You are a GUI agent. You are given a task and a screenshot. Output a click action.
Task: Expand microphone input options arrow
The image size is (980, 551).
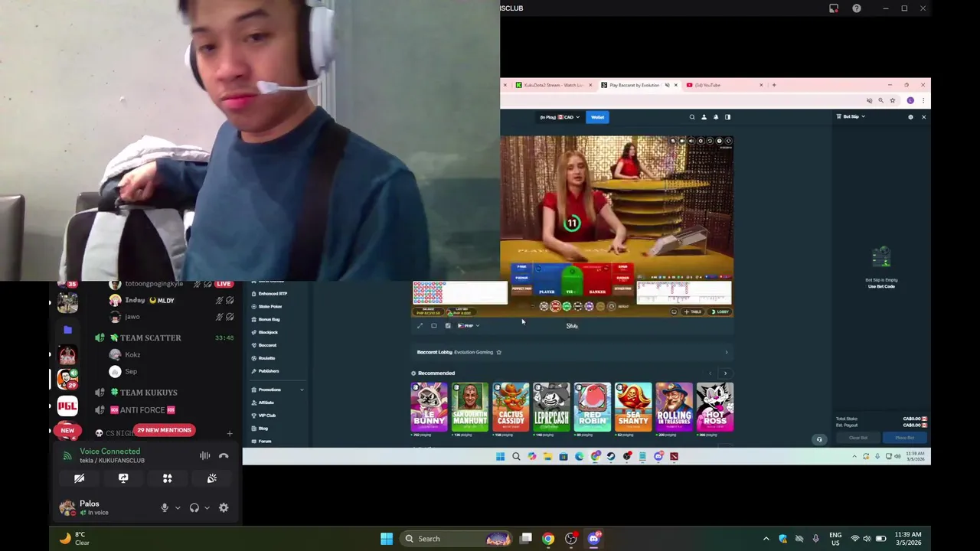click(178, 507)
